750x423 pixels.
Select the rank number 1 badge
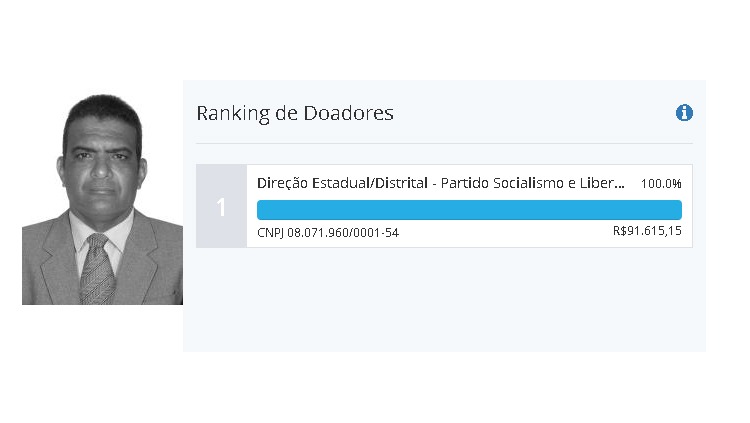tap(221, 207)
